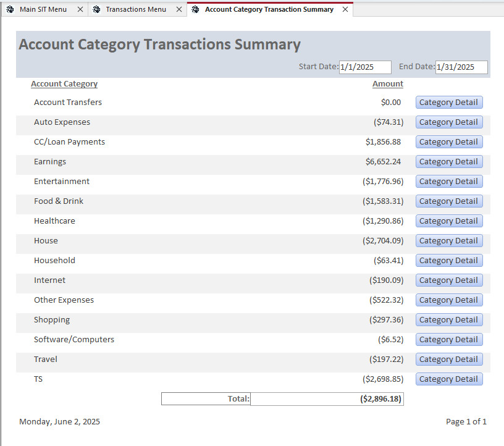Click the ($74.31) amount value
Image resolution: width=504 pixels, height=446 pixels.
click(388, 122)
